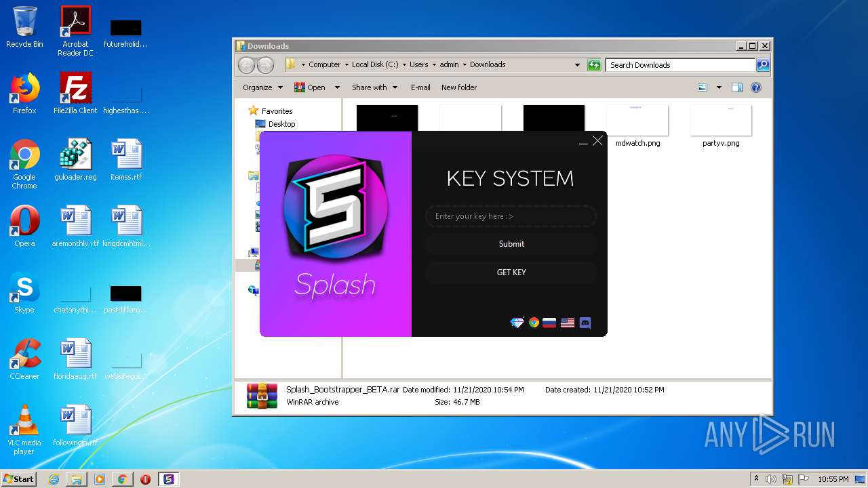The height and width of the screenshot is (488, 868).
Task: Open Opera desktop shortcut
Action: [x=24, y=226]
